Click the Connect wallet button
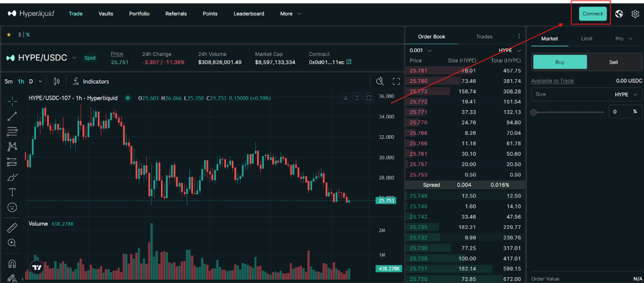Screen dimensions: 644x283 [x=592, y=14]
